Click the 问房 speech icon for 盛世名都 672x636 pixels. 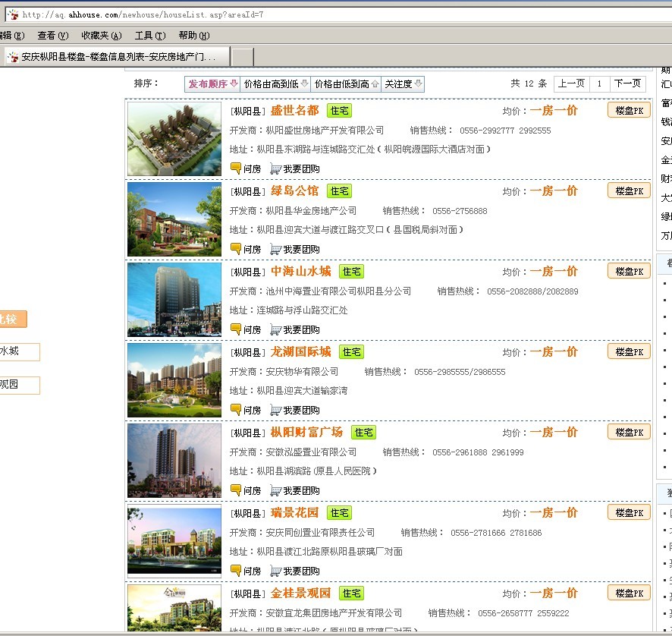[236, 168]
